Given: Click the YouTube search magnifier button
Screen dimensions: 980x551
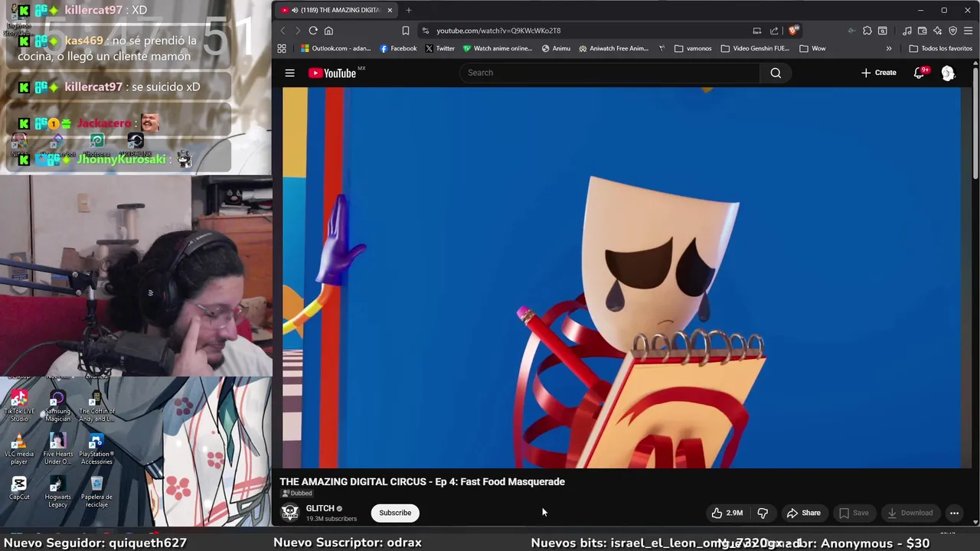Looking at the screenshot, I should (x=776, y=73).
